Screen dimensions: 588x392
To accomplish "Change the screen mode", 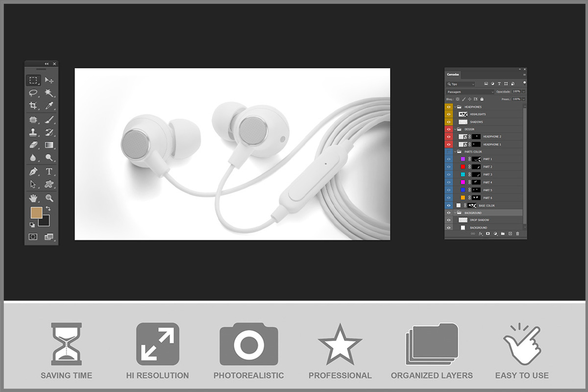I will (x=49, y=237).
